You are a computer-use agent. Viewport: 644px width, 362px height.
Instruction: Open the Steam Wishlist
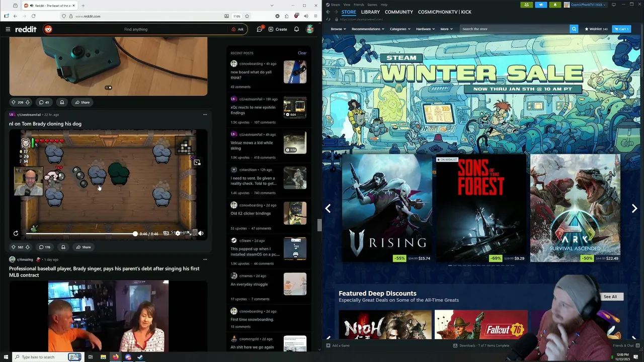tap(596, 29)
